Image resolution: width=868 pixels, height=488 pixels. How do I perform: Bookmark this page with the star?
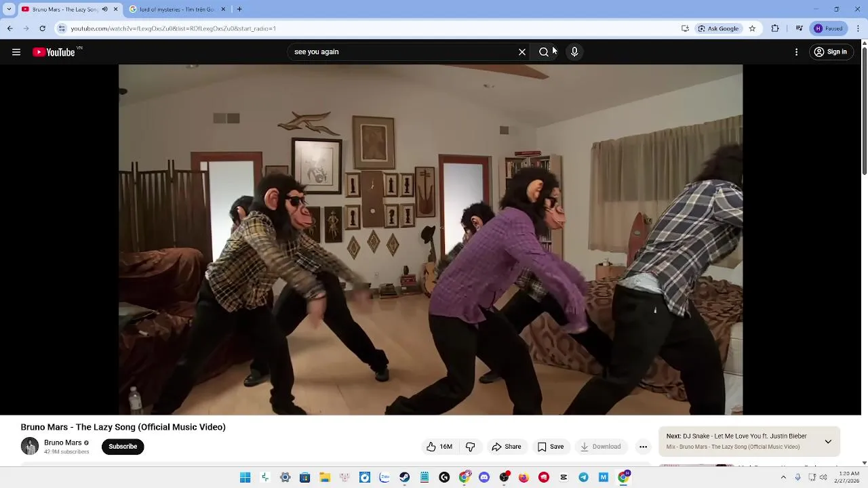click(752, 28)
